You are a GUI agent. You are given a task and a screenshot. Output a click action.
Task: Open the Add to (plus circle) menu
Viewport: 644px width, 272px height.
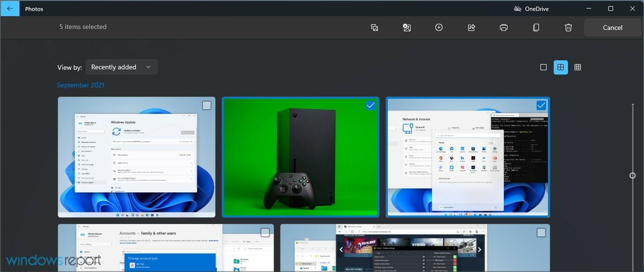tap(439, 28)
